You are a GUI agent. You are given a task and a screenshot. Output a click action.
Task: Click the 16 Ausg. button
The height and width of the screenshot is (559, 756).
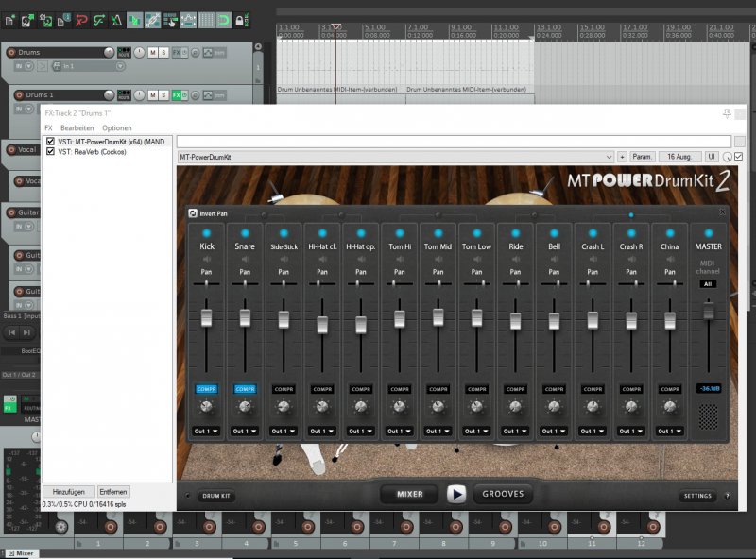click(679, 157)
